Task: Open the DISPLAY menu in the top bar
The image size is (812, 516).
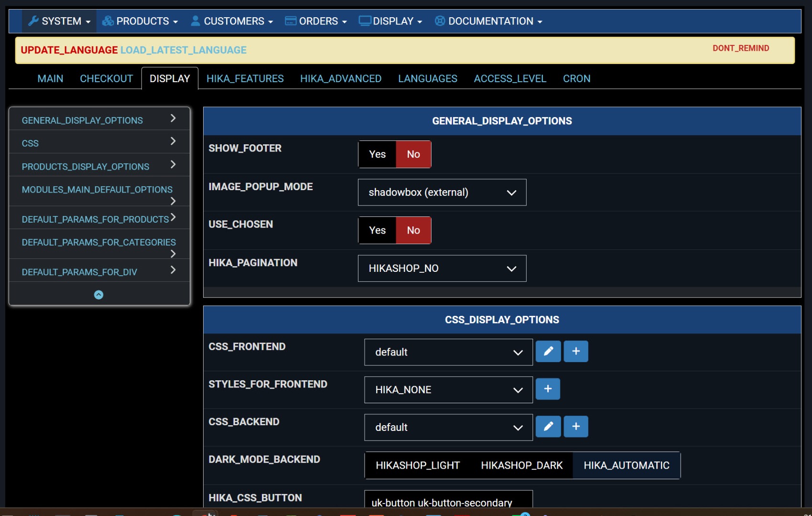Action: (x=391, y=21)
